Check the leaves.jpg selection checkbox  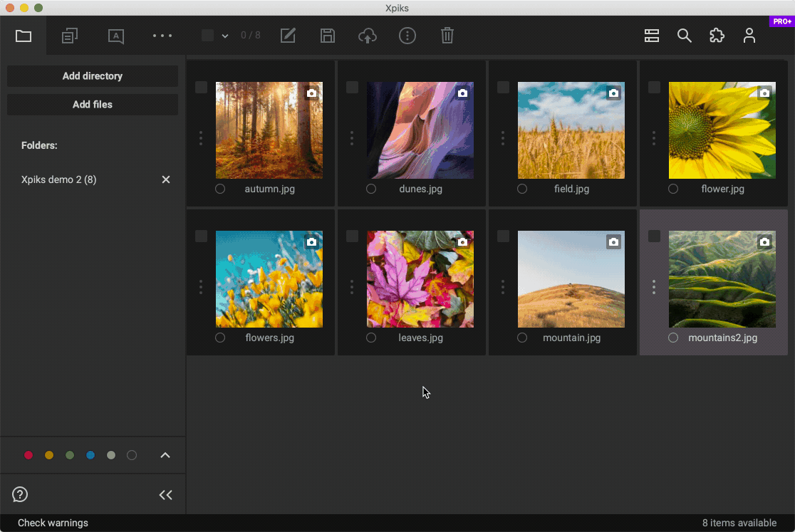pyautogui.click(x=352, y=236)
